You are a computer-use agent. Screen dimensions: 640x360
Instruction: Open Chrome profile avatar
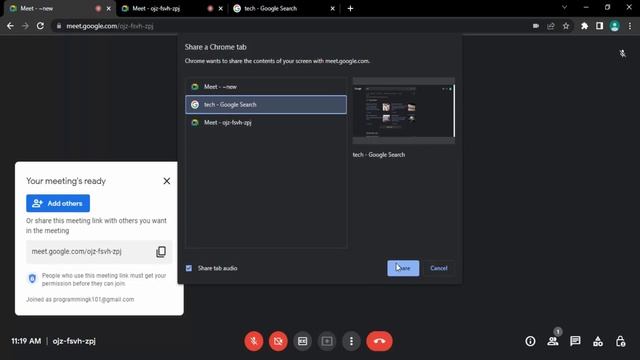[614, 26]
